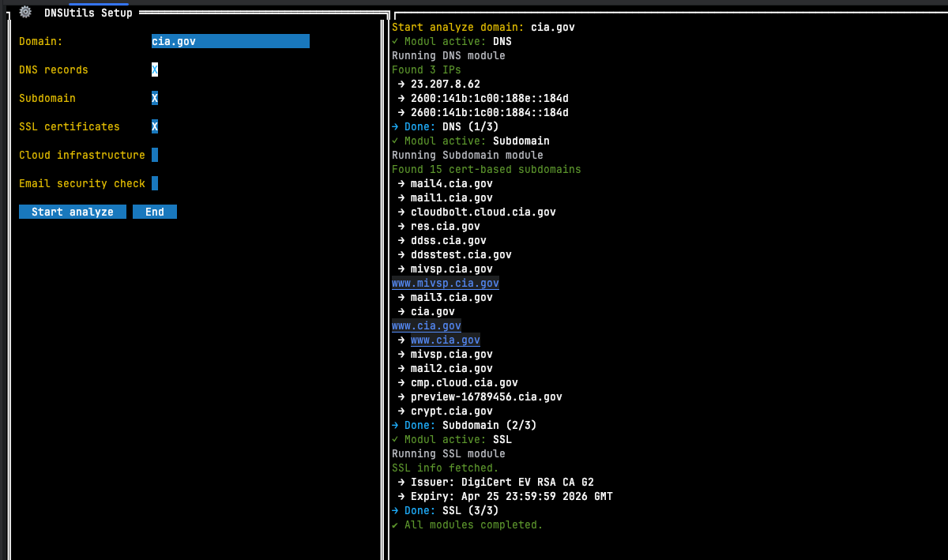Select the 'Expiry: Apr 25 23:59:59 2026 GMT' line
Viewport: 948px width, 560px height.
pyautogui.click(x=512, y=496)
